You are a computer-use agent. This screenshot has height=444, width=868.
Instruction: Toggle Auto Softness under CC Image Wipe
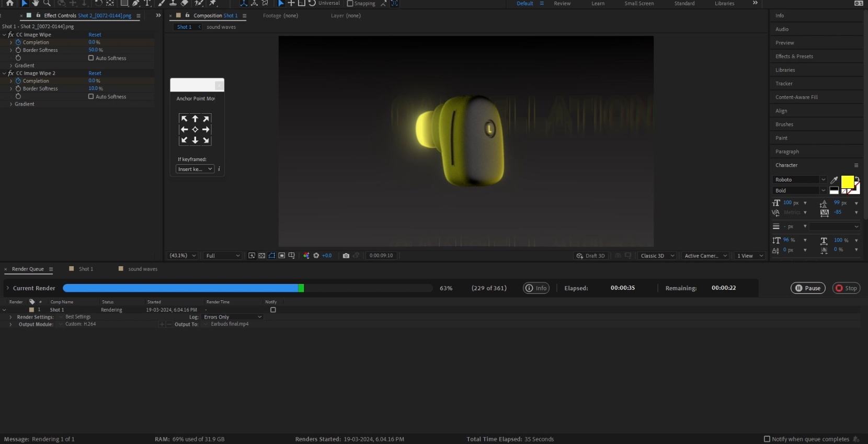(x=91, y=58)
